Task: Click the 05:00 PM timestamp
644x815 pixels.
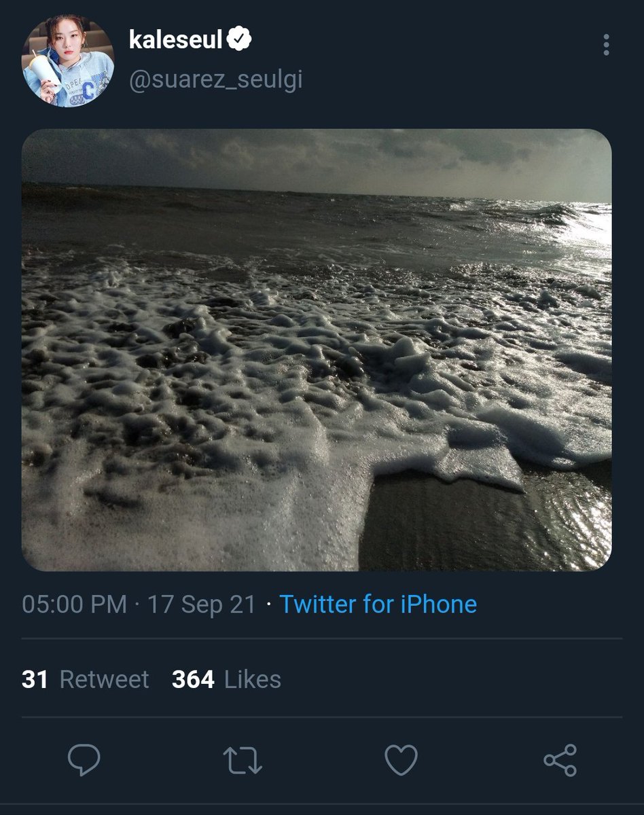Action: (75, 604)
